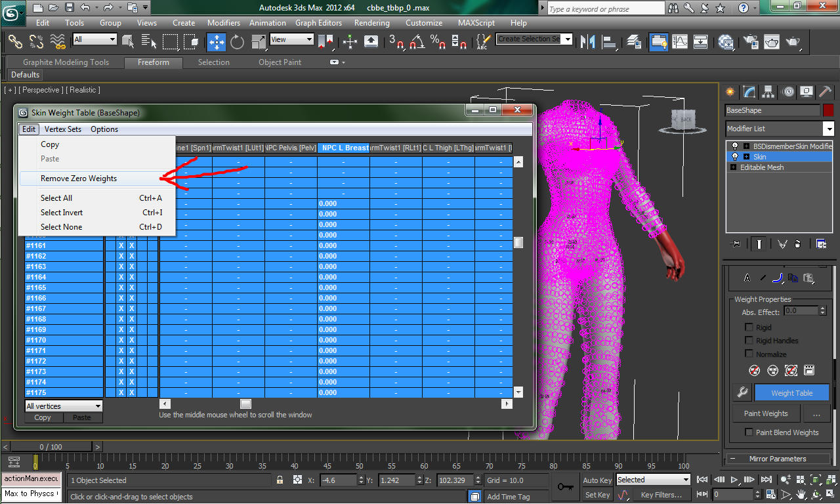Enable the Rigid checkbox

point(749,327)
